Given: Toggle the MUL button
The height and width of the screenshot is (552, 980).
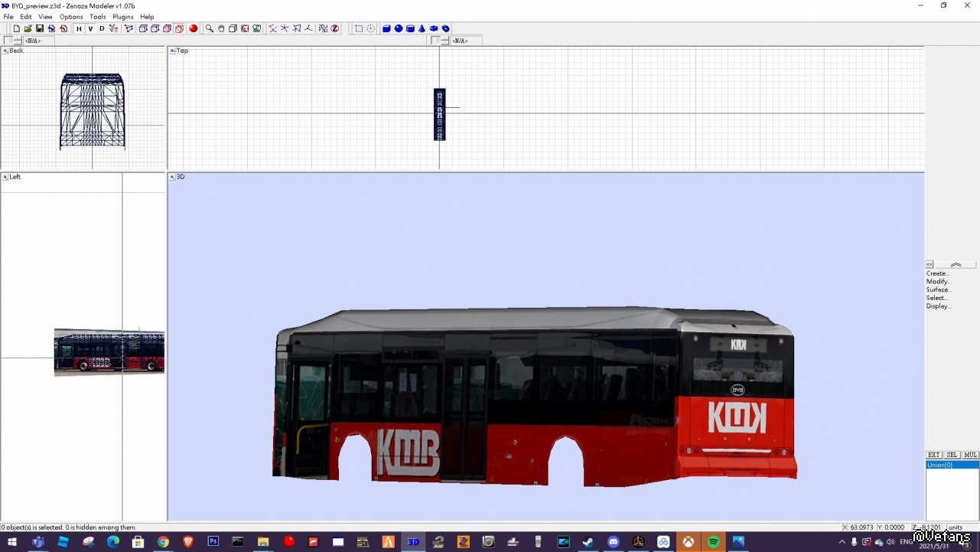Looking at the screenshot, I should tap(970, 455).
